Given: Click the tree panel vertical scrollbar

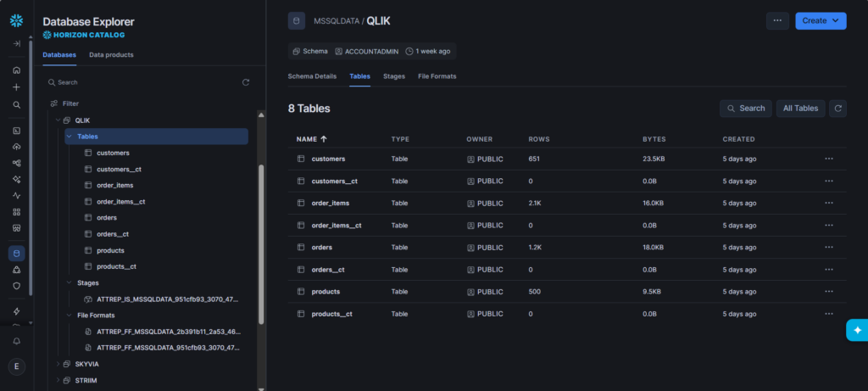Looking at the screenshot, I should click(x=261, y=243).
